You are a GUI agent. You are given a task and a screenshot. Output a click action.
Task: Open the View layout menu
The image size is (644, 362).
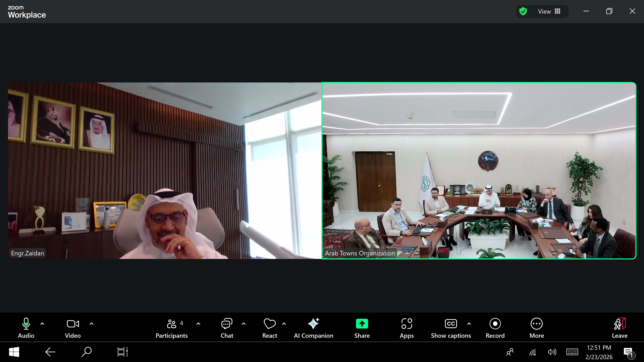click(x=549, y=12)
